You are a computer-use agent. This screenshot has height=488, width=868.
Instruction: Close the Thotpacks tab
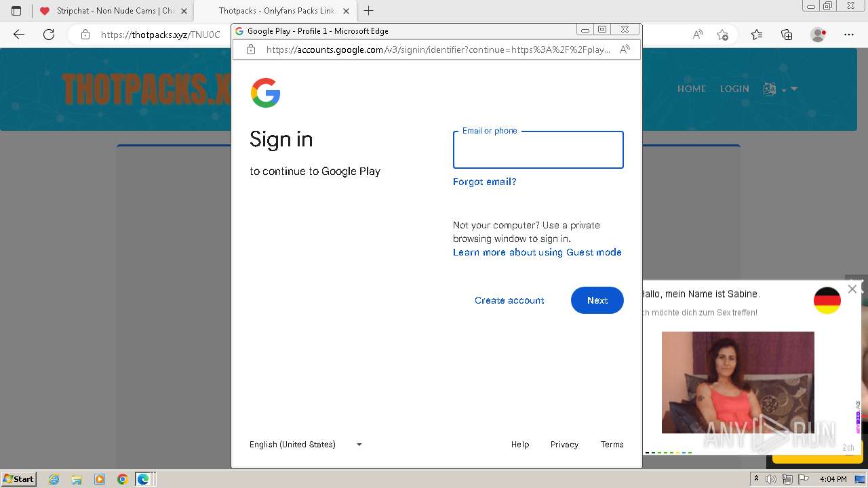coord(346,11)
